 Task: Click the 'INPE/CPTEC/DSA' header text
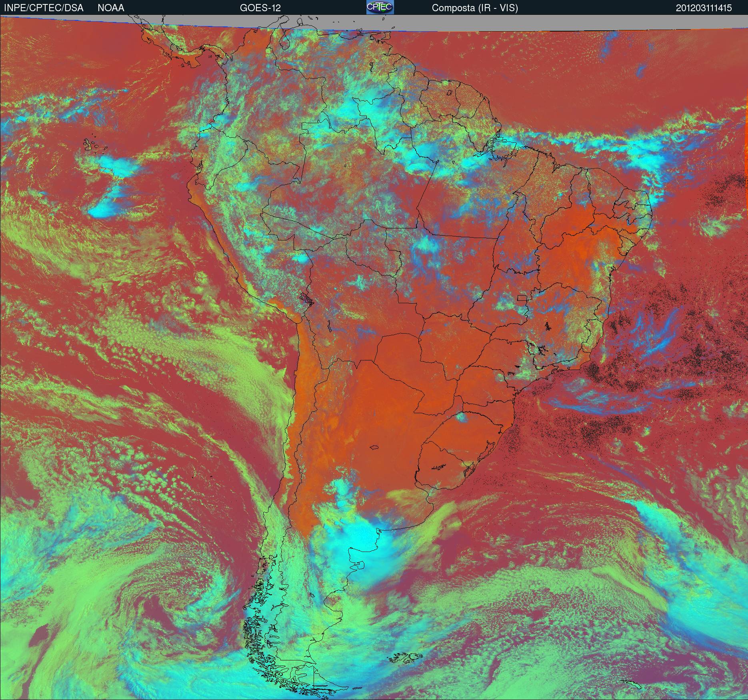point(44,8)
